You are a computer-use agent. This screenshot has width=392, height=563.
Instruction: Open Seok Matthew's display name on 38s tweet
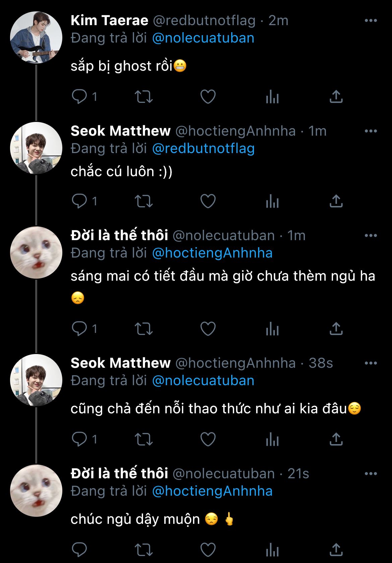[x=121, y=363]
